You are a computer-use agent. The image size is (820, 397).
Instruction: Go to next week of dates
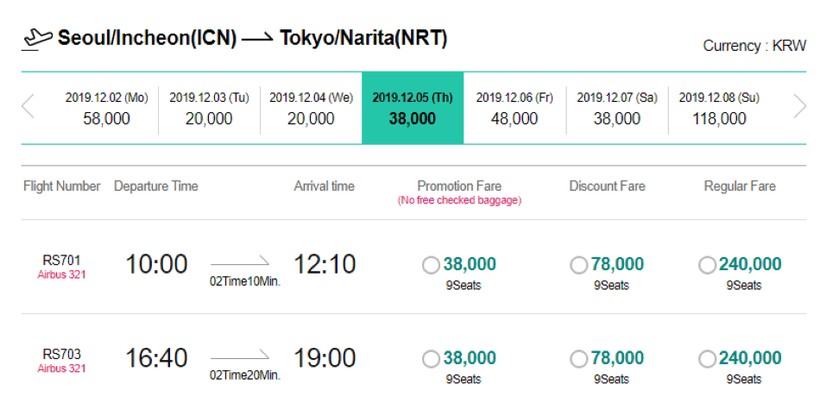pyautogui.click(x=800, y=107)
